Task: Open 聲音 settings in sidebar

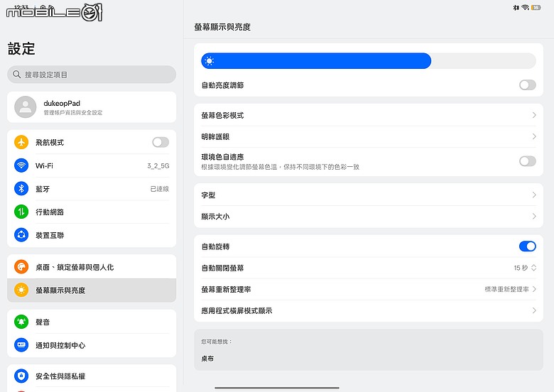Action: pos(92,322)
